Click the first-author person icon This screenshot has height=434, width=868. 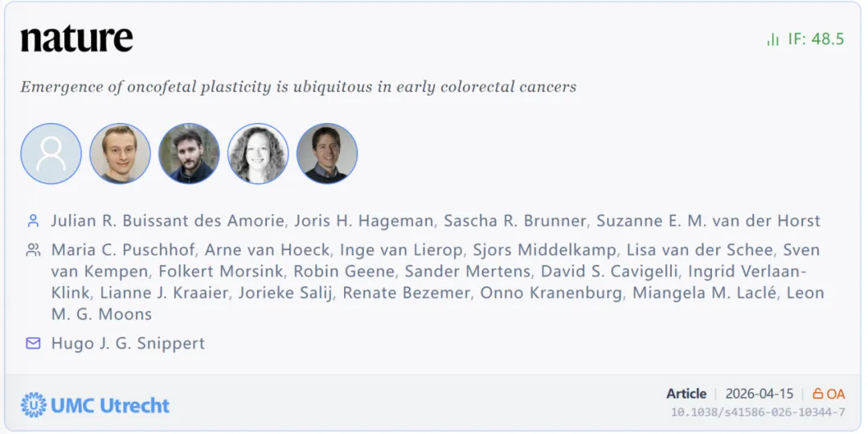tap(33, 220)
